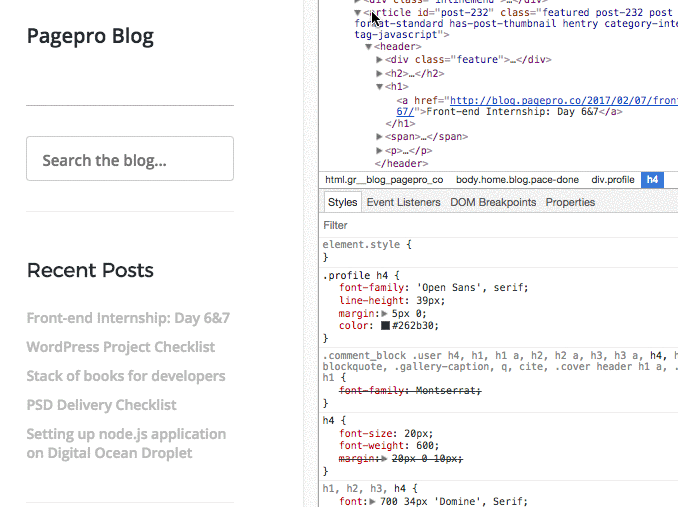The width and height of the screenshot is (678, 507).
Task: Expand the h2 element node
Action: tap(379, 73)
